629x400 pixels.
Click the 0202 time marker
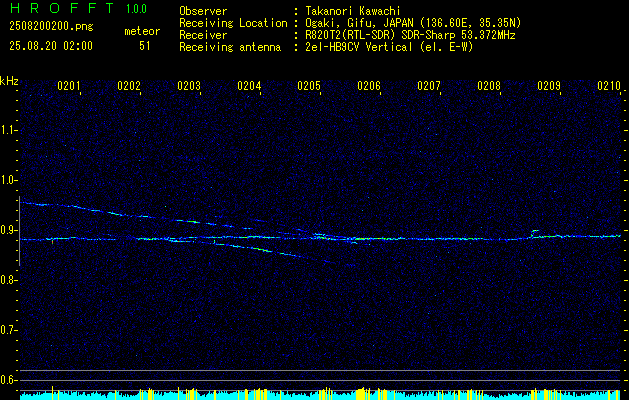click(x=129, y=86)
